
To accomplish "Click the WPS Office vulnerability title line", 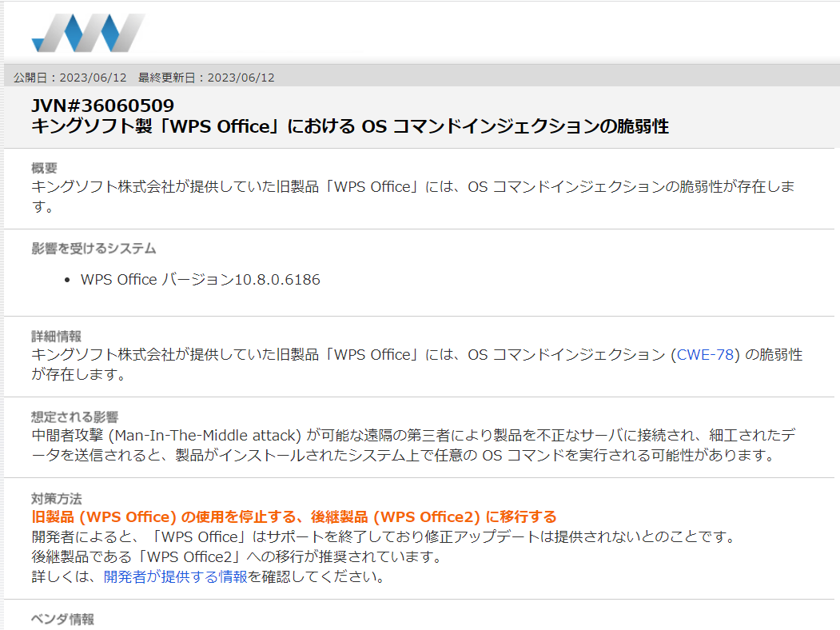I will pos(349,126).
